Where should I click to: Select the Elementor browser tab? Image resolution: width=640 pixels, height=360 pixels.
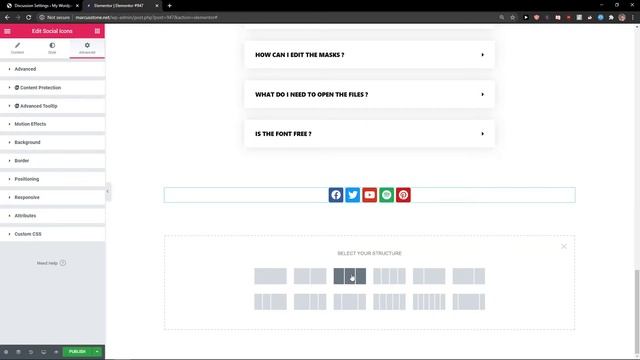[122, 6]
